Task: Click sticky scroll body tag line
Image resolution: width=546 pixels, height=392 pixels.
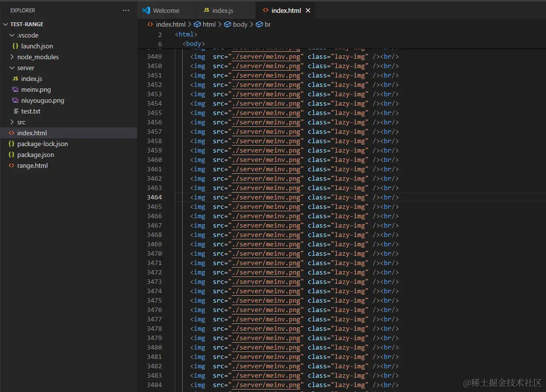Action: [x=194, y=43]
